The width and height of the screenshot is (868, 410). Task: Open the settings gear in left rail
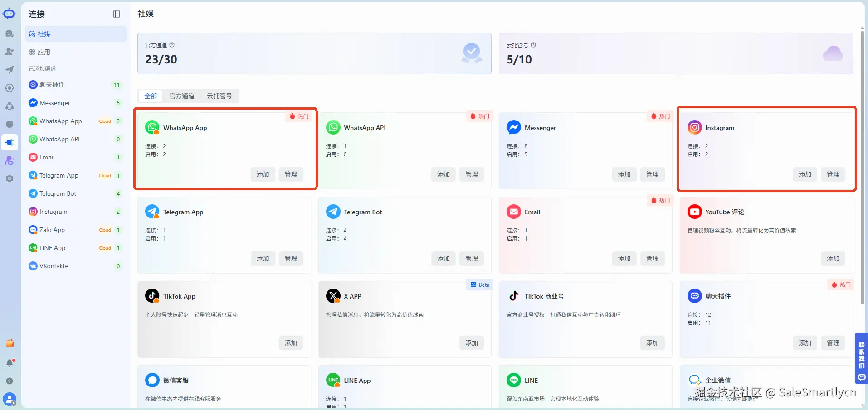[x=10, y=178]
